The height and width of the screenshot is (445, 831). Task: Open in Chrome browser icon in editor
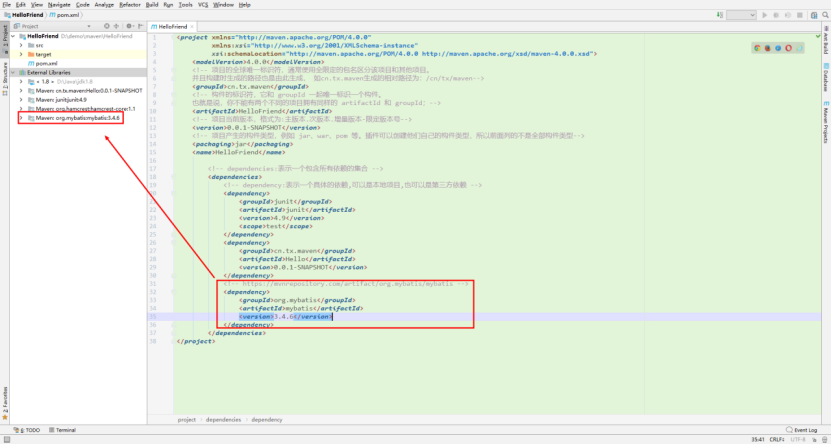click(x=758, y=47)
